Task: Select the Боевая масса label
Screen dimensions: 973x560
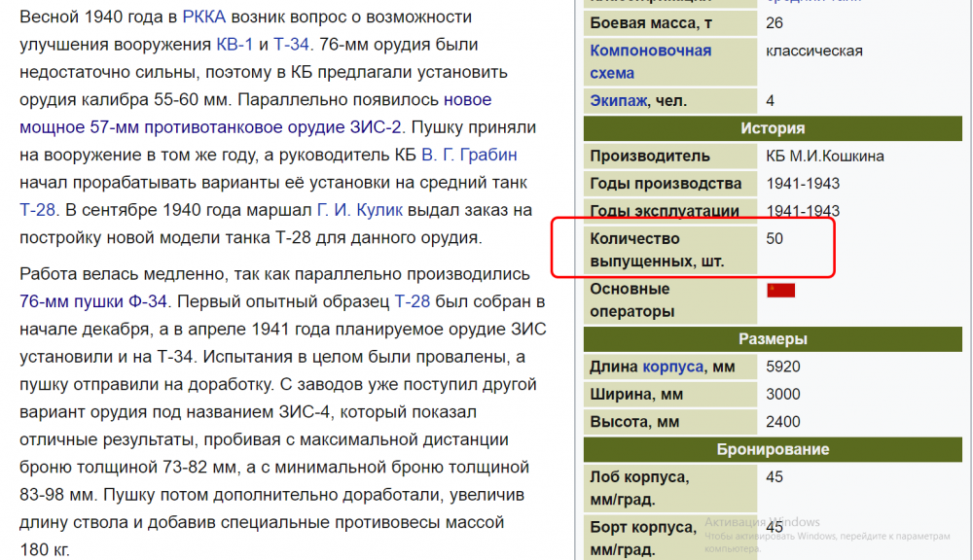Action: (651, 23)
